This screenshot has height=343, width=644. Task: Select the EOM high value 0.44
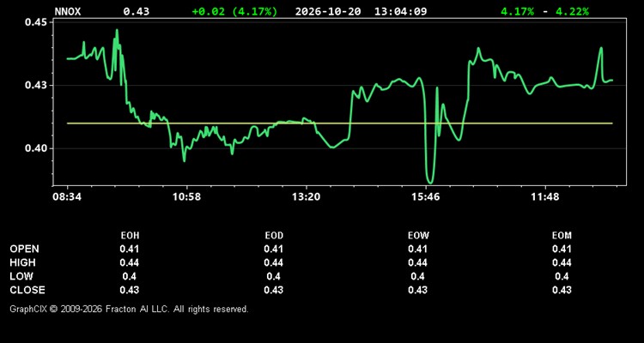tap(562, 262)
